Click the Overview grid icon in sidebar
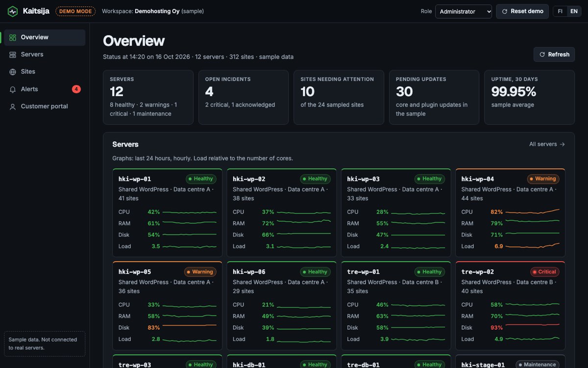 point(13,37)
